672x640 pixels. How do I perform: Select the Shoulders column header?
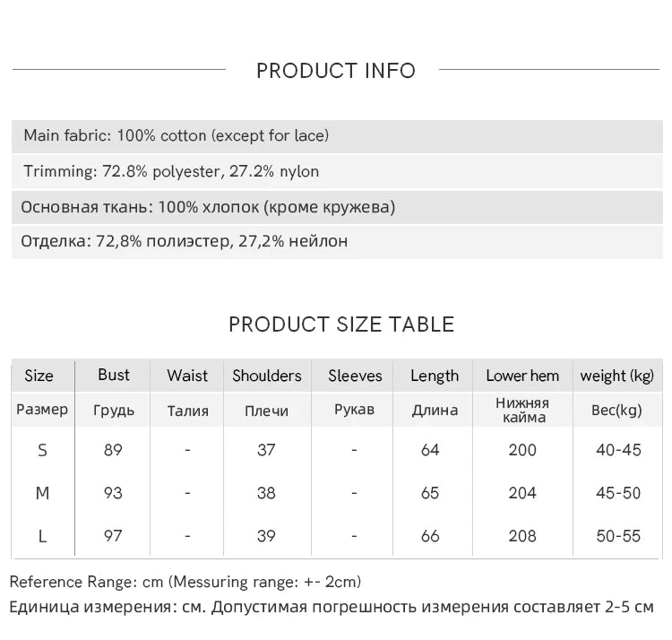267,376
